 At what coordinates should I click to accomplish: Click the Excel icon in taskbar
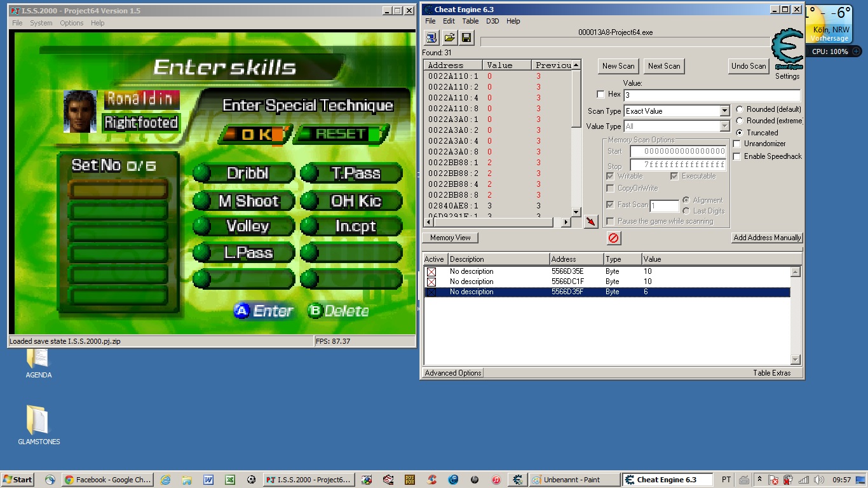coord(230,480)
